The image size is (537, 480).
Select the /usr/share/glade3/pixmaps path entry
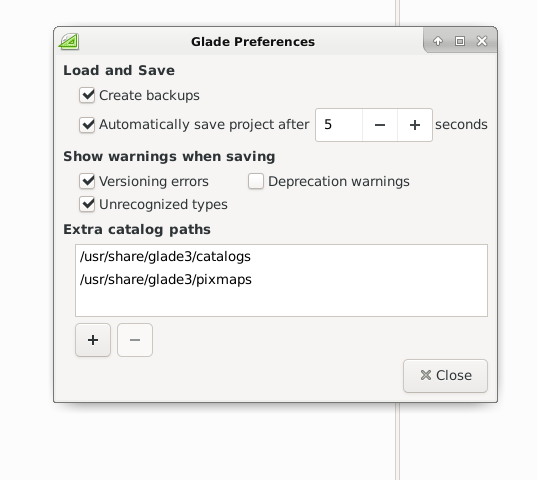pyautogui.click(x=281, y=280)
